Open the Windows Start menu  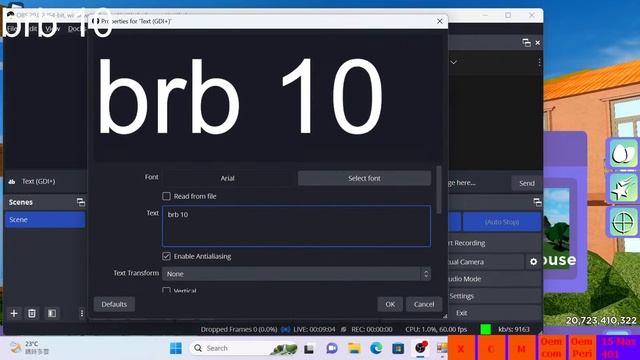(x=176, y=348)
